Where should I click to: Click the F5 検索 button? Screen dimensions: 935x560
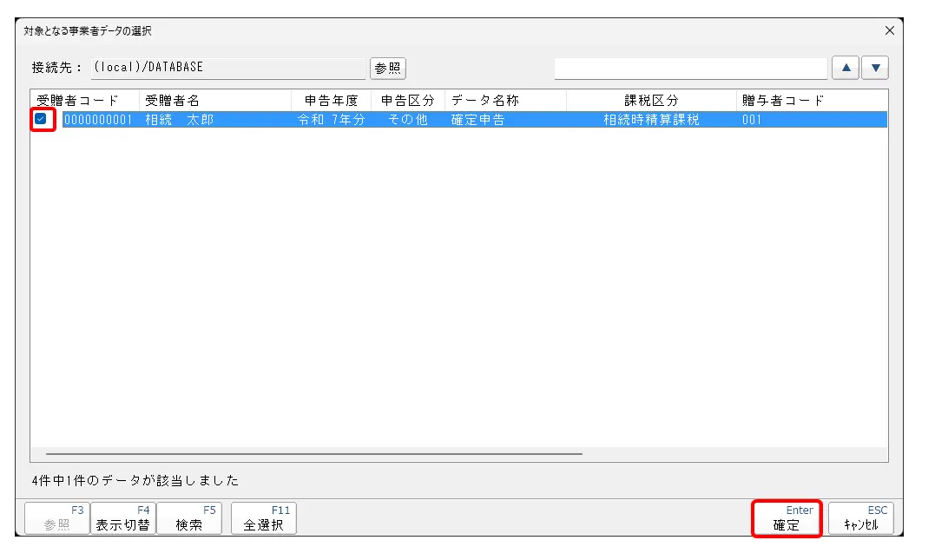click(x=189, y=518)
